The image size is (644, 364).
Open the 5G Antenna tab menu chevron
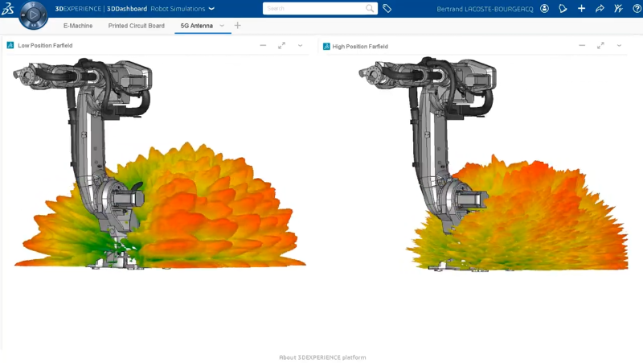(222, 25)
